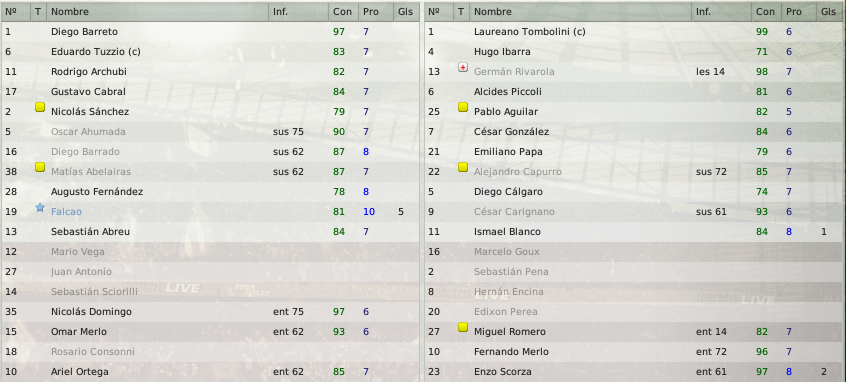Sort left table by Nombre column
This screenshot has width=846, height=382.
click(x=157, y=11)
